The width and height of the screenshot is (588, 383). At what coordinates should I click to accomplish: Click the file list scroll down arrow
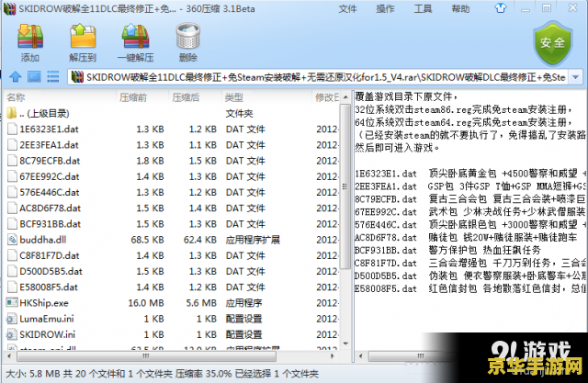click(x=345, y=344)
